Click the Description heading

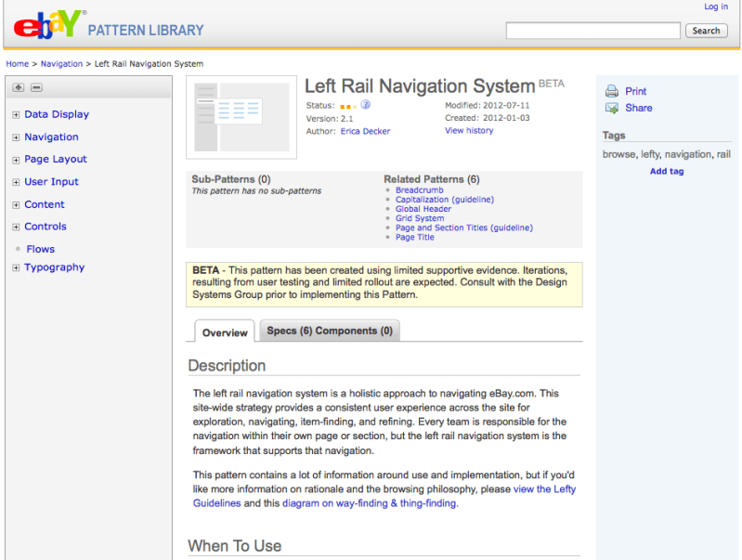point(227,366)
